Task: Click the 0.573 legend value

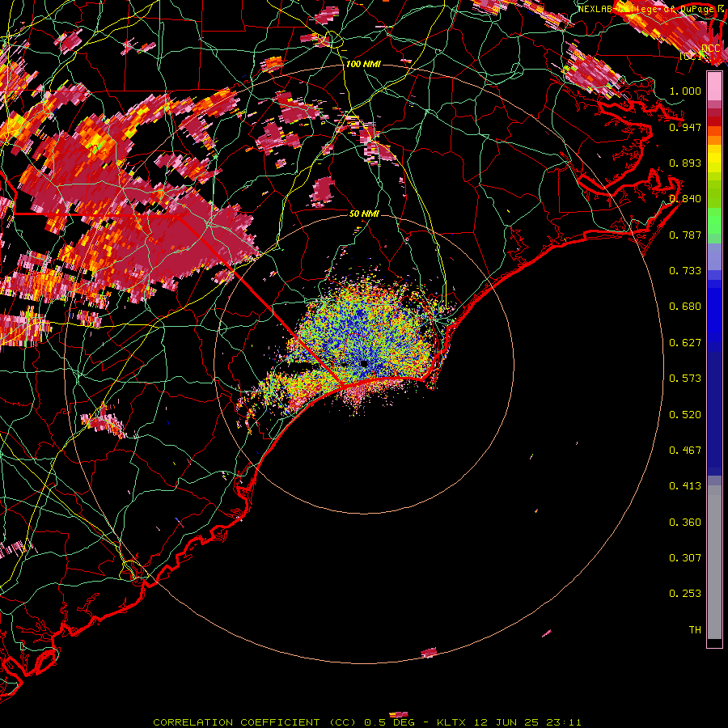Action: click(x=685, y=378)
